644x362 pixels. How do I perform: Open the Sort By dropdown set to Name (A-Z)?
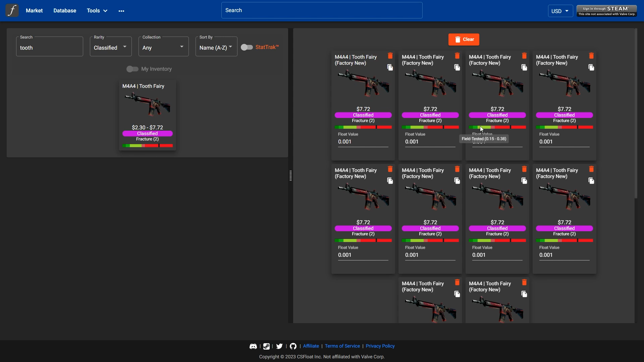[x=216, y=47]
